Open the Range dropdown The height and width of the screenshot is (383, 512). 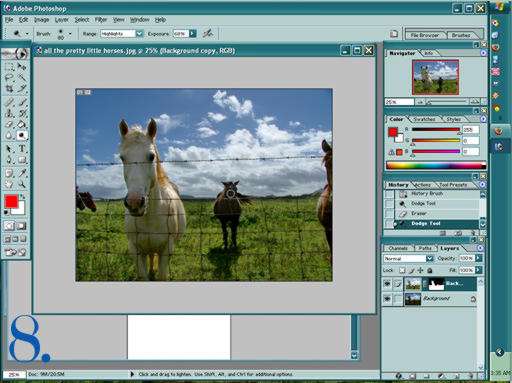[x=139, y=34]
